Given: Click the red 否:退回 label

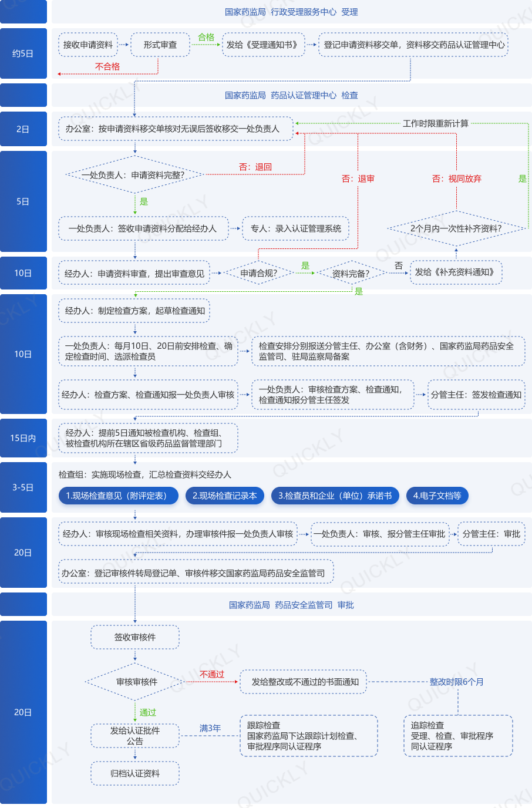Looking at the screenshot, I should 255,167.
